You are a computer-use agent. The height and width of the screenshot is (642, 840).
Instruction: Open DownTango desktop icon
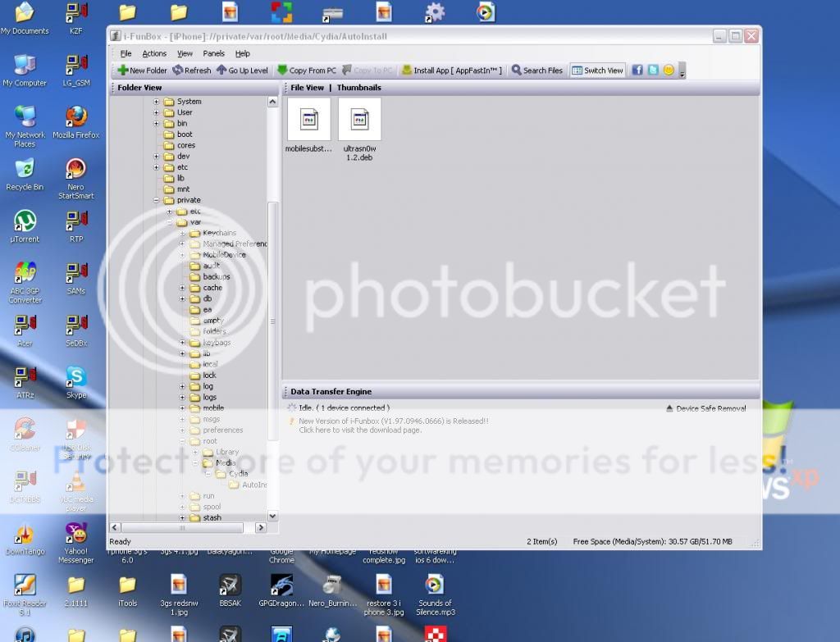coord(25,540)
